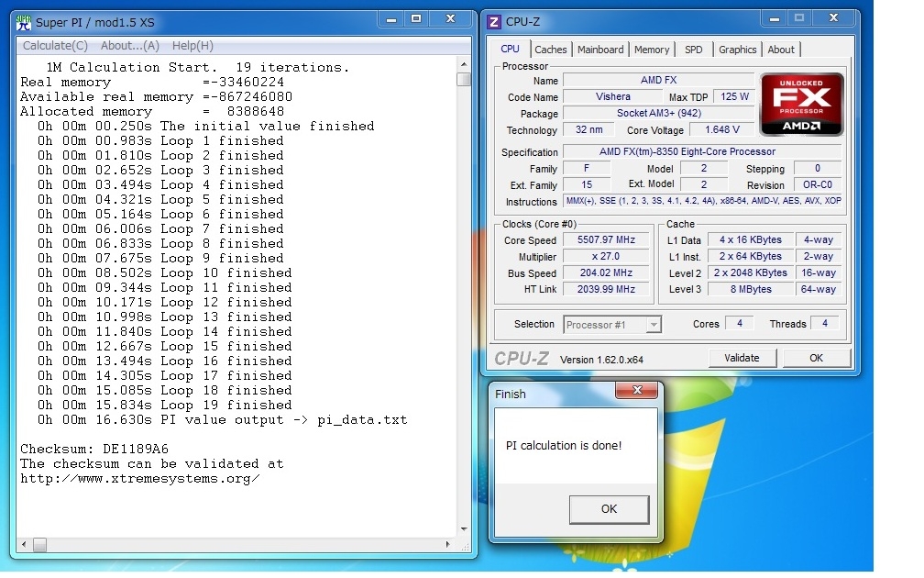Open the Calculate(C) menu

55,46
